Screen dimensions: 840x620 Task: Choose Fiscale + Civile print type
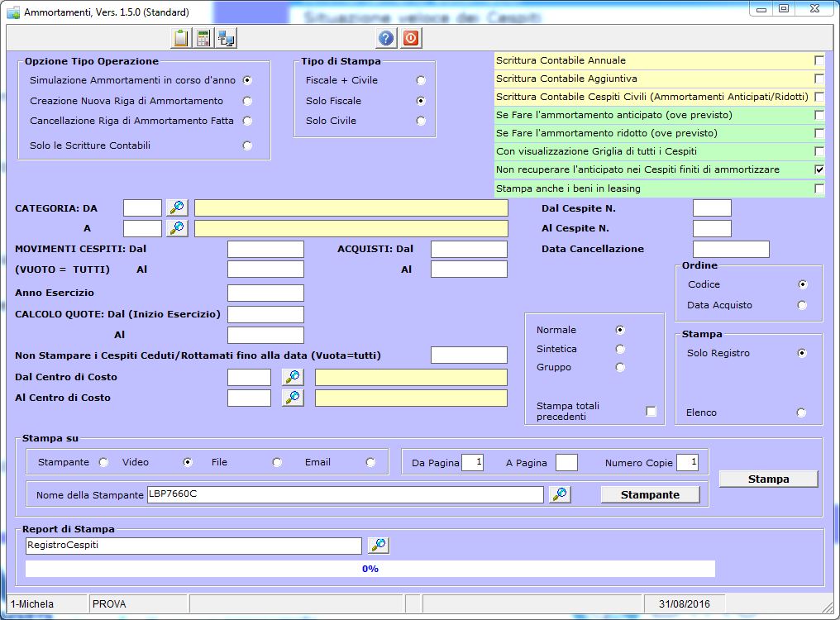coord(421,80)
